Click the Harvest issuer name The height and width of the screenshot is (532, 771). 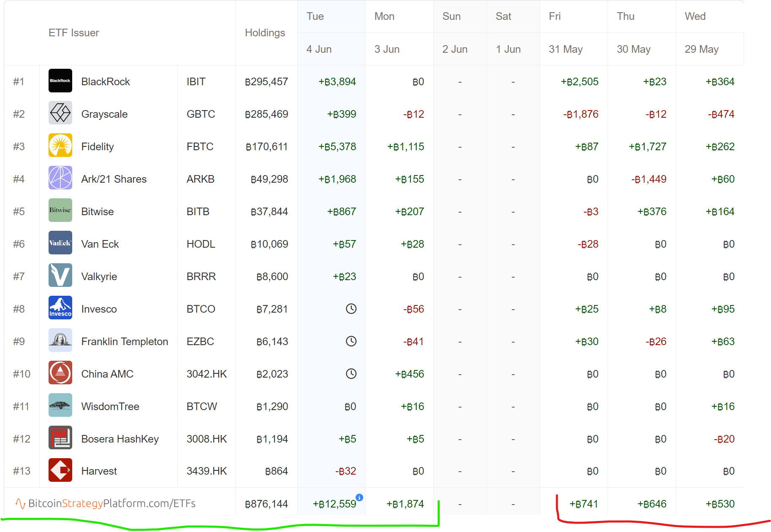click(x=99, y=471)
